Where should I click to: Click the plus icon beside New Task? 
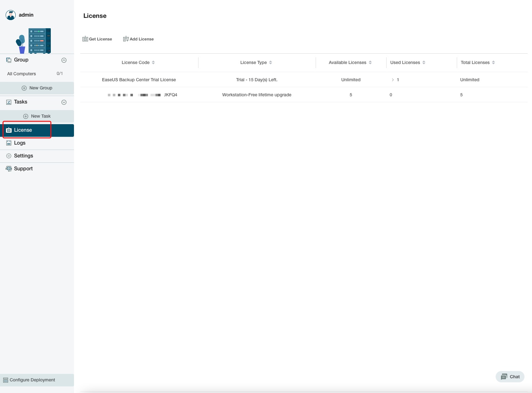pyautogui.click(x=26, y=116)
